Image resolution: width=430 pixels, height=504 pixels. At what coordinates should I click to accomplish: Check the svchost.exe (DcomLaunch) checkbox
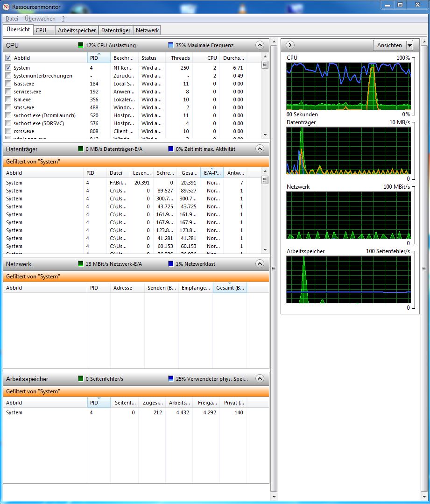point(8,115)
